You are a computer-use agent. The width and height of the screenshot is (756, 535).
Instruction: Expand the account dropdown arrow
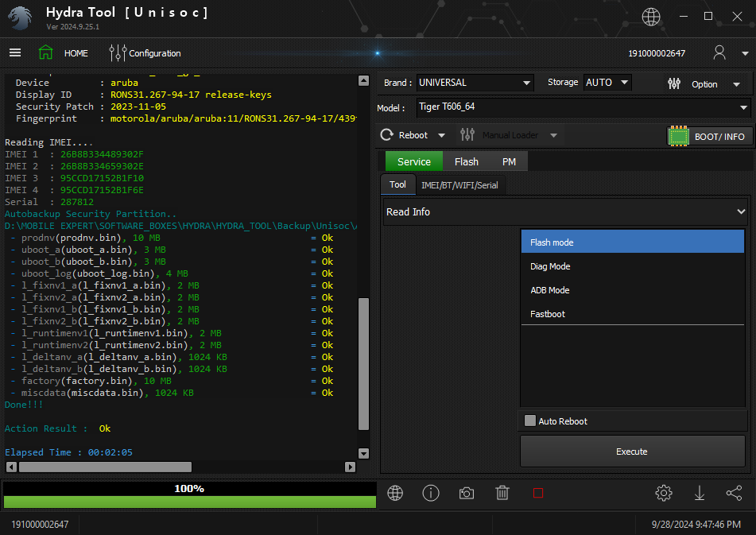745,53
